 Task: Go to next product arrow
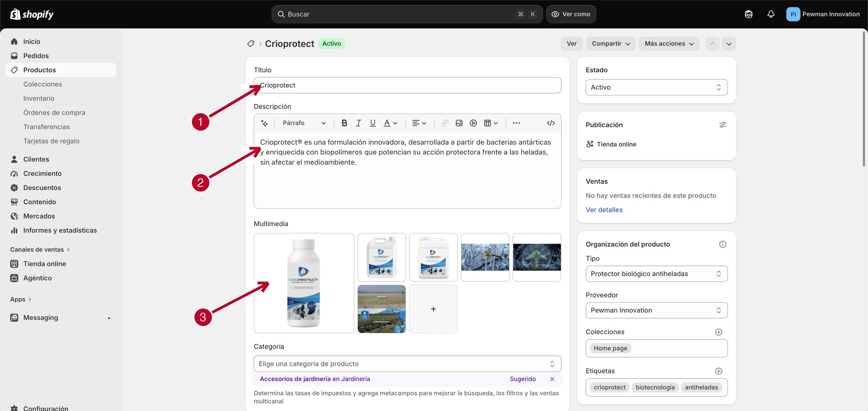(729, 44)
